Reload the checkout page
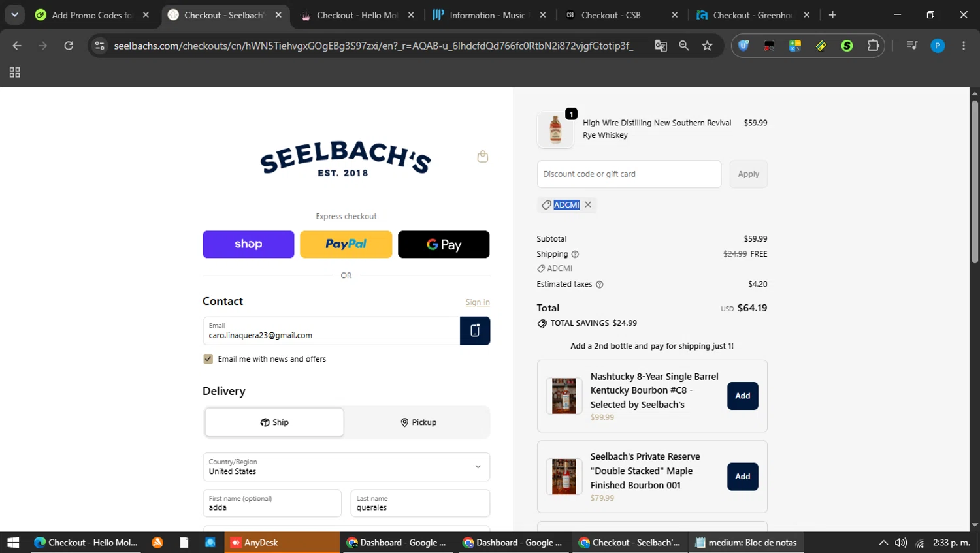 point(69,46)
